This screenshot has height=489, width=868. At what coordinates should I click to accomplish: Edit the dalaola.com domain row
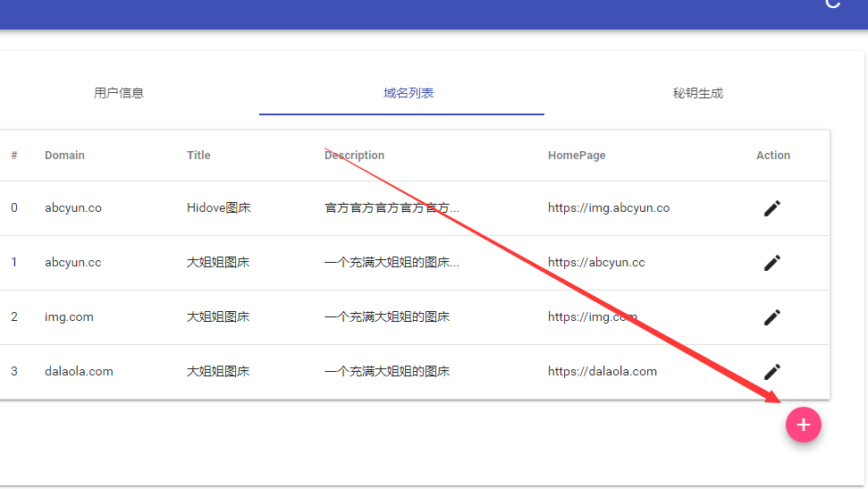coord(772,371)
